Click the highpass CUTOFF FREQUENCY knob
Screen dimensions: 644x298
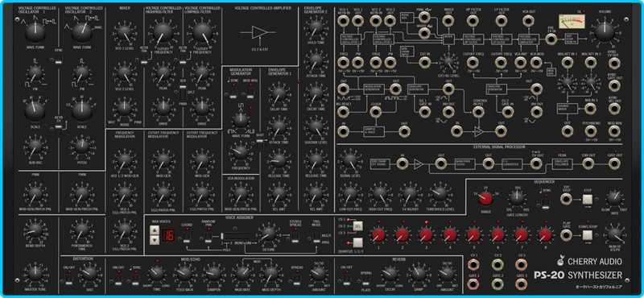(x=163, y=32)
